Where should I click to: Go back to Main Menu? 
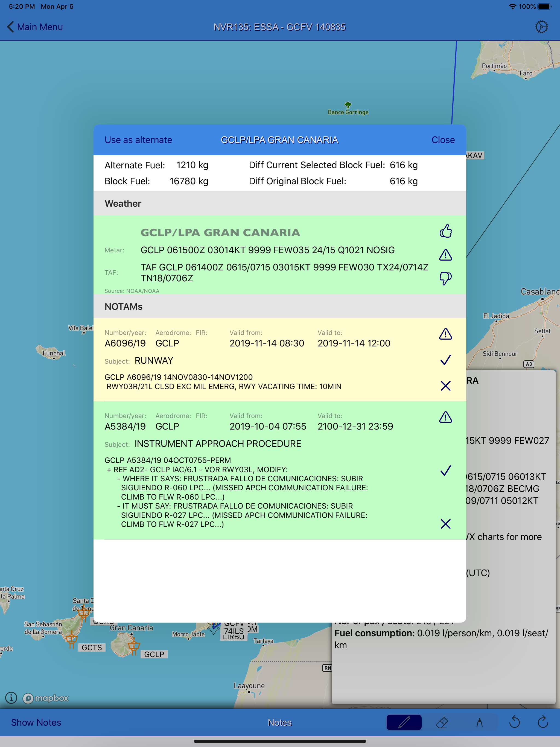[35, 27]
